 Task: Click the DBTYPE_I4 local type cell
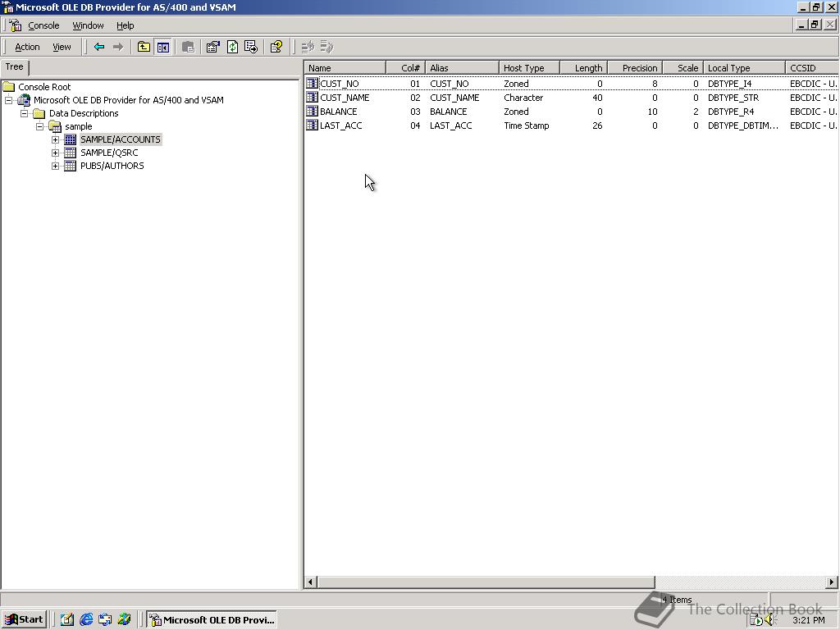[x=729, y=84]
